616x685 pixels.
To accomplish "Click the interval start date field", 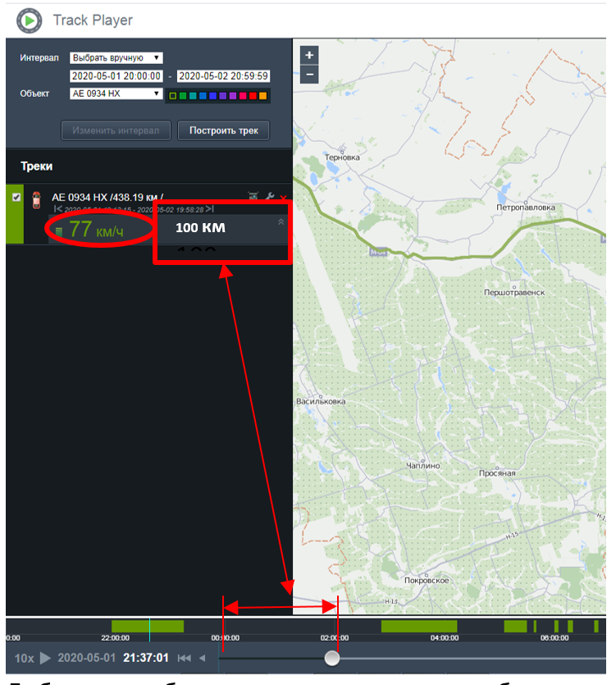I will [116, 76].
